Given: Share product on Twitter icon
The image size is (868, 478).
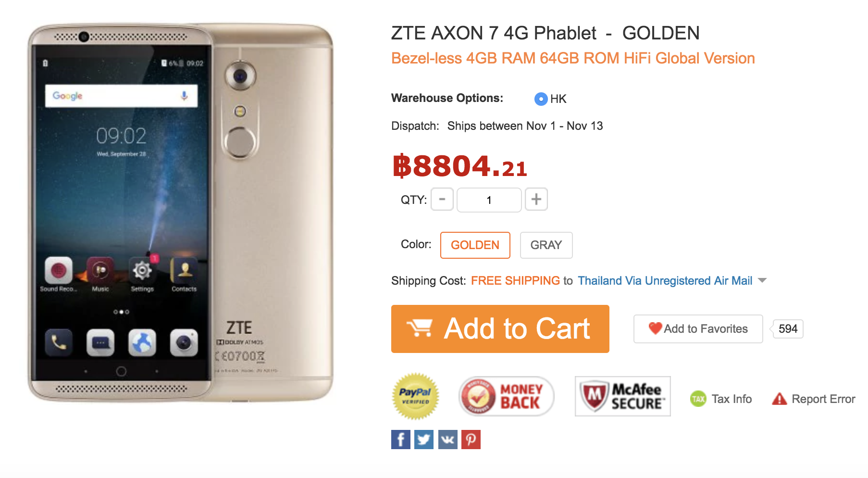Looking at the screenshot, I should 424,440.
